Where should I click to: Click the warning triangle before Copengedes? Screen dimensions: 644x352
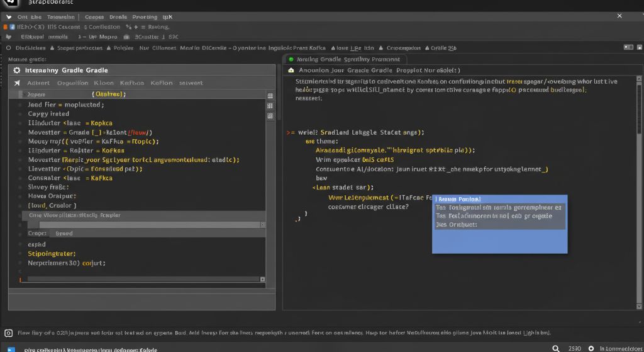tap(381, 48)
